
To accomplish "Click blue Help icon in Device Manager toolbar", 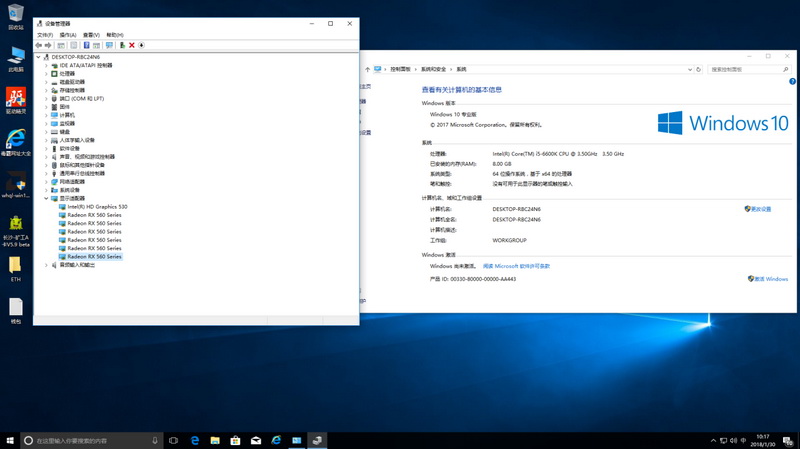I will tap(86, 45).
